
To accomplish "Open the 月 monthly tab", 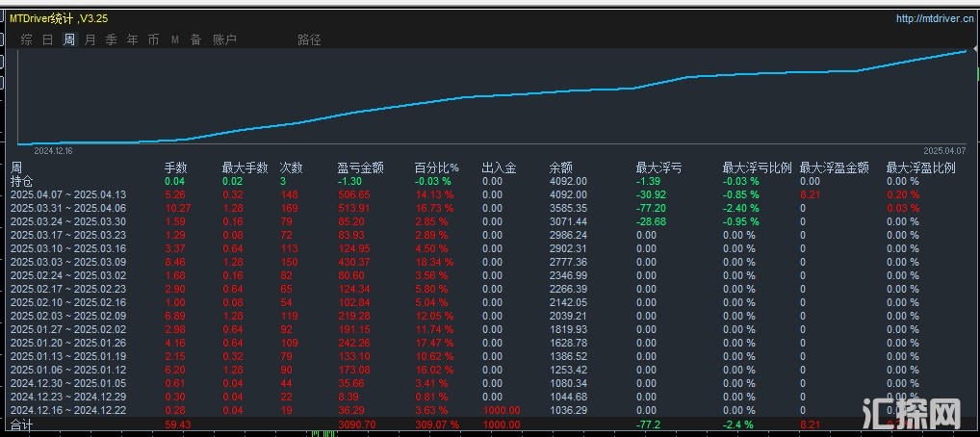I will click(x=90, y=40).
